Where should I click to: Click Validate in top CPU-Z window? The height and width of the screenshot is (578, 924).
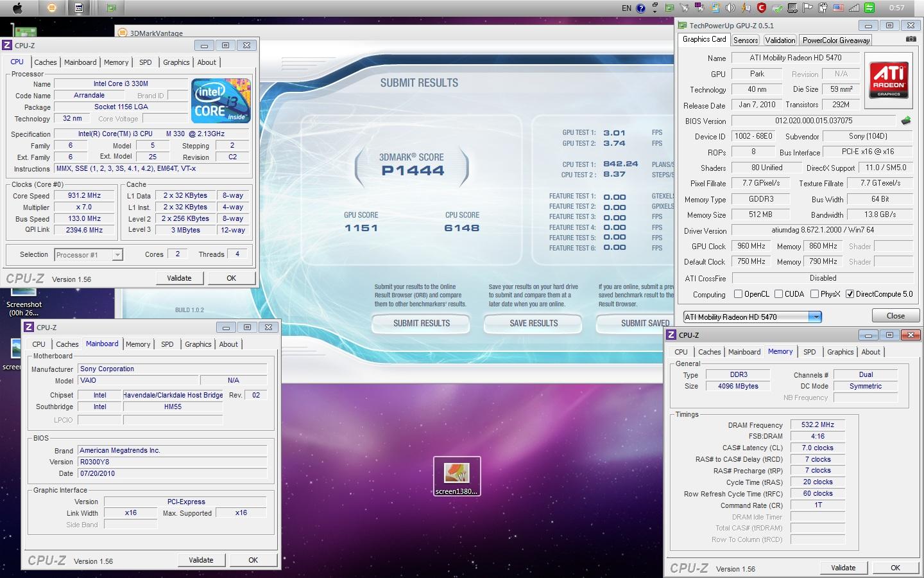pyautogui.click(x=180, y=278)
